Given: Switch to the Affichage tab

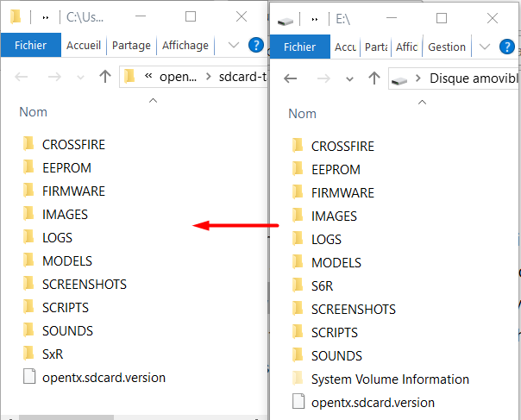Looking at the screenshot, I should coord(185,46).
